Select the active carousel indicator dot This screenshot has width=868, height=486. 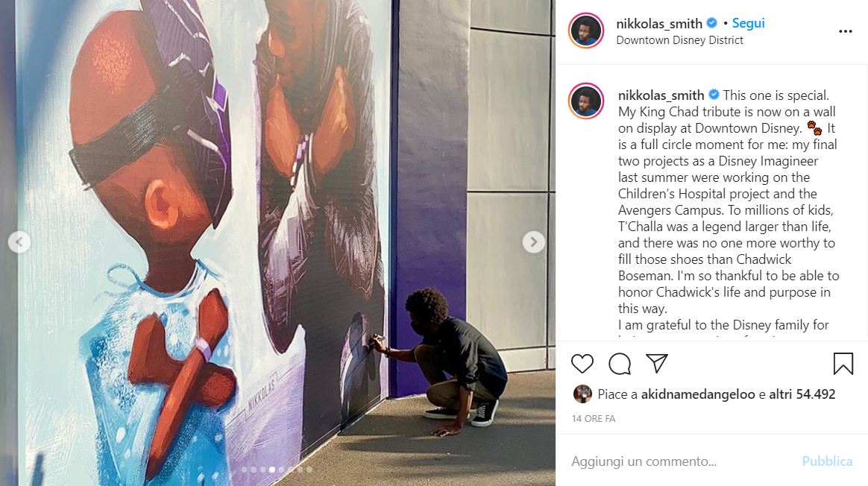(x=271, y=470)
